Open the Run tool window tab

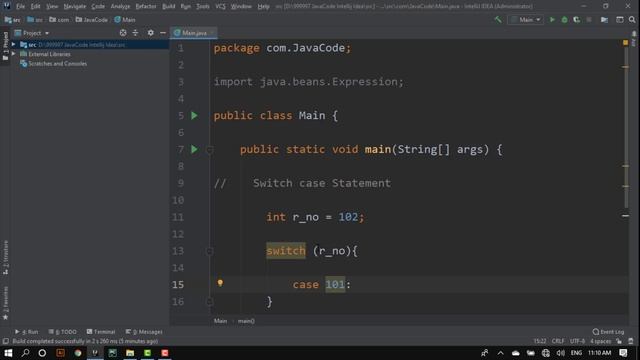27,332
